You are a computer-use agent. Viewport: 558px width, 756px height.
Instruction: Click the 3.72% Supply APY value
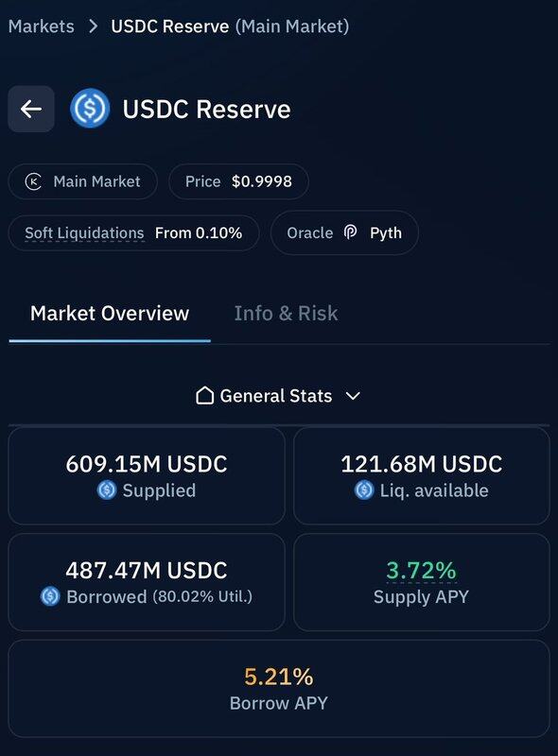[421, 571]
